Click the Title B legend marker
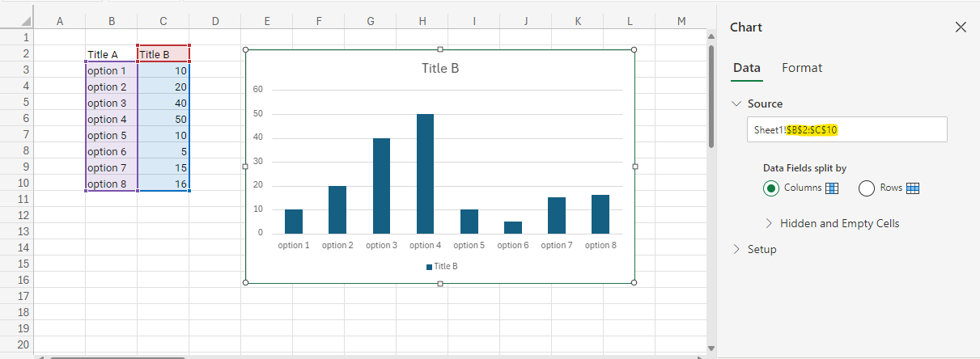 click(x=429, y=267)
